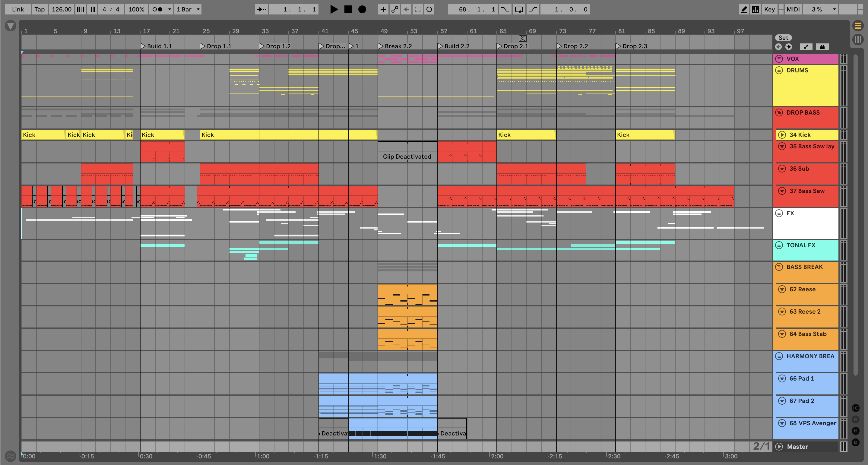Enable the Draw Mode pencil
This screenshot has height=465, width=868.
pyautogui.click(x=744, y=9)
